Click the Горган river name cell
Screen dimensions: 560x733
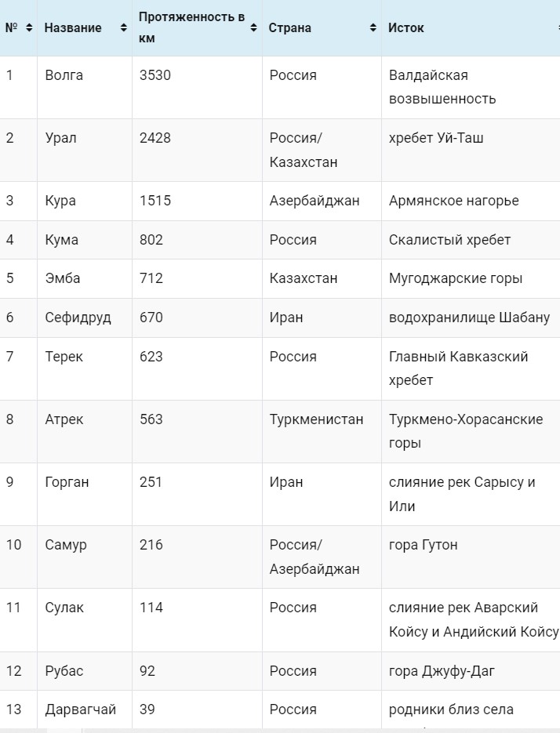pos(67,482)
